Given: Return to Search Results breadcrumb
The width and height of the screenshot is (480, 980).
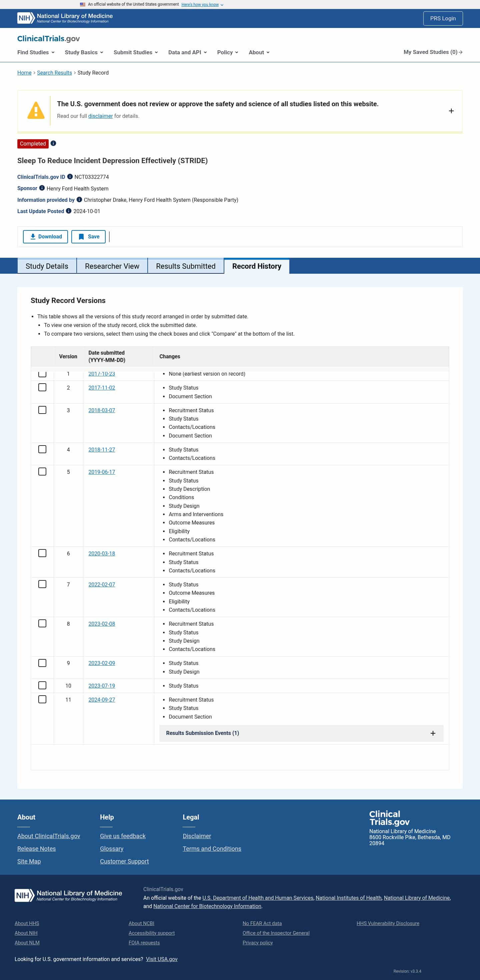Looking at the screenshot, I should pos(54,73).
